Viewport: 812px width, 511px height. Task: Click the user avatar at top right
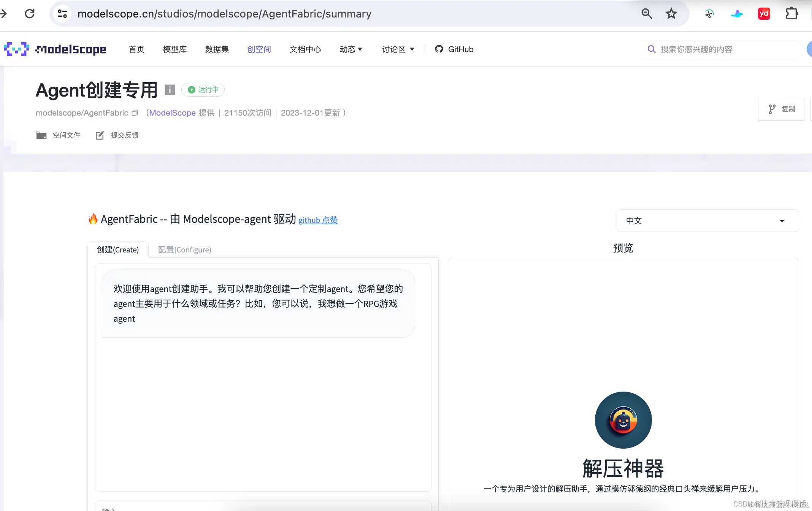810,49
